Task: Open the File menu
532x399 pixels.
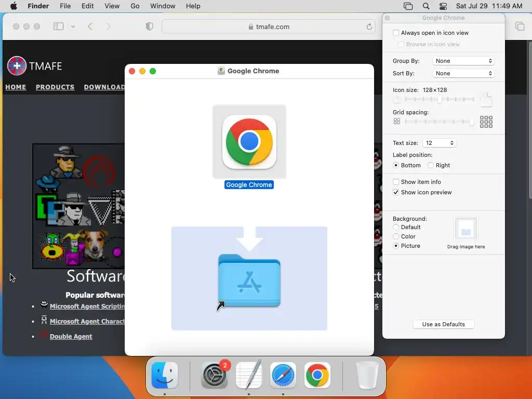Action: click(65, 6)
